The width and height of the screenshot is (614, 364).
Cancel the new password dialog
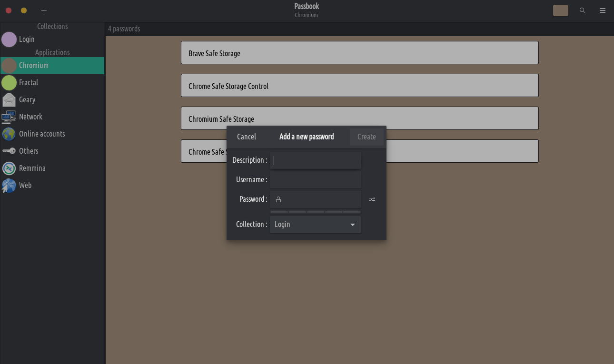pyautogui.click(x=247, y=137)
